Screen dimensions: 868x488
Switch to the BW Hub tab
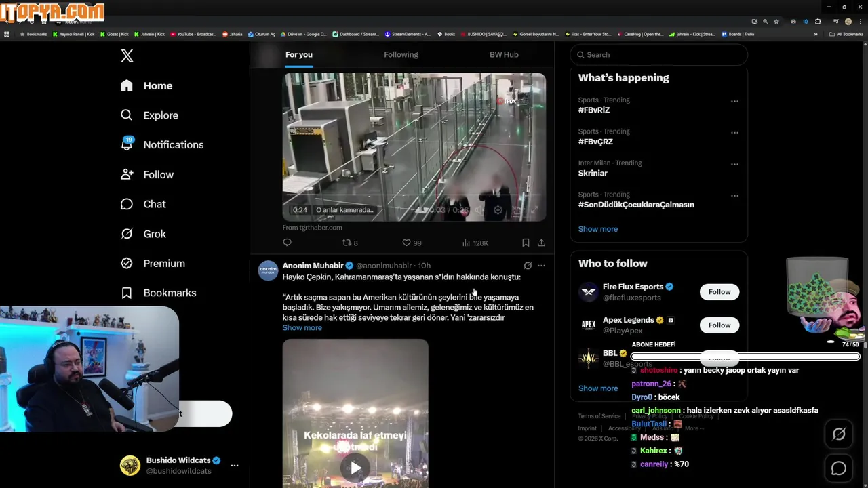504,54
